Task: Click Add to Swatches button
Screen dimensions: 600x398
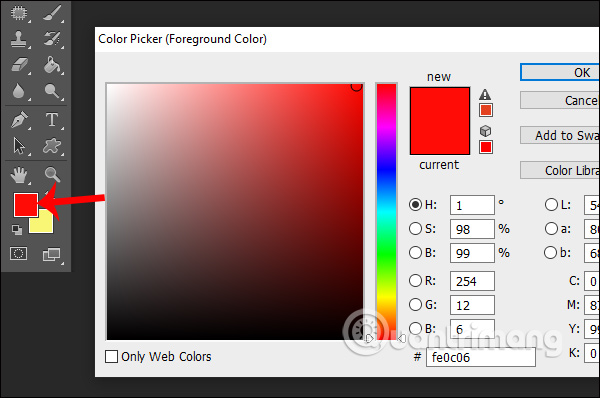Action: click(560, 135)
